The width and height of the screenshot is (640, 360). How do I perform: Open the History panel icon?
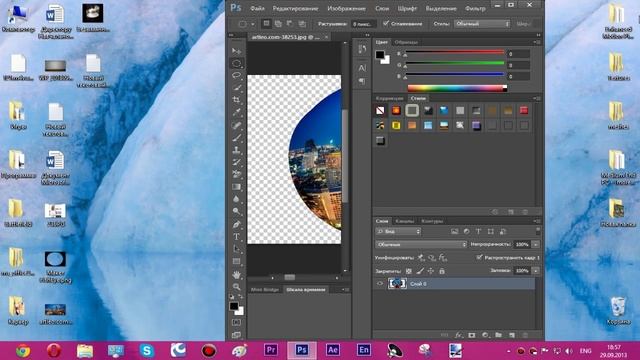(362, 49)
